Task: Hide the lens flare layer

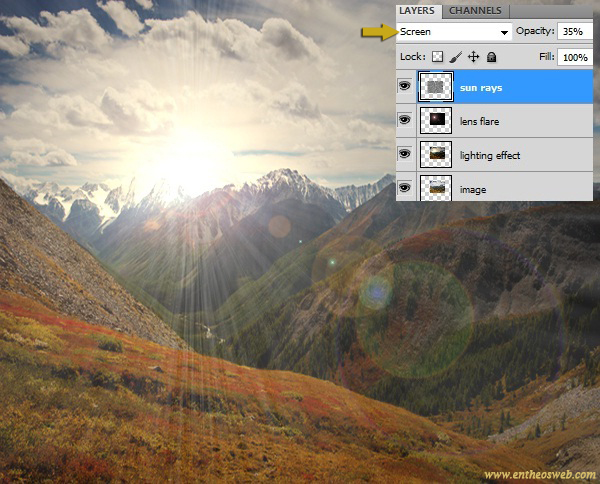Action: coord(405,120)
